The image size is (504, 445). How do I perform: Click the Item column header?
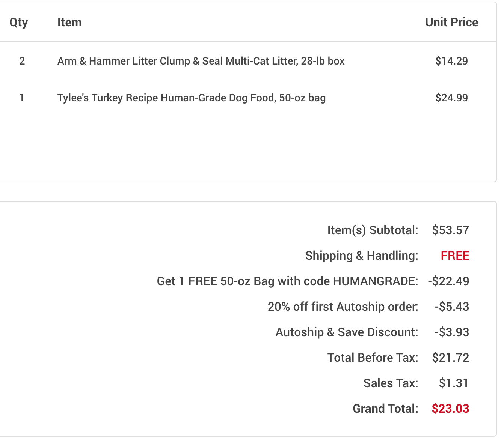(x=69, y=22)
